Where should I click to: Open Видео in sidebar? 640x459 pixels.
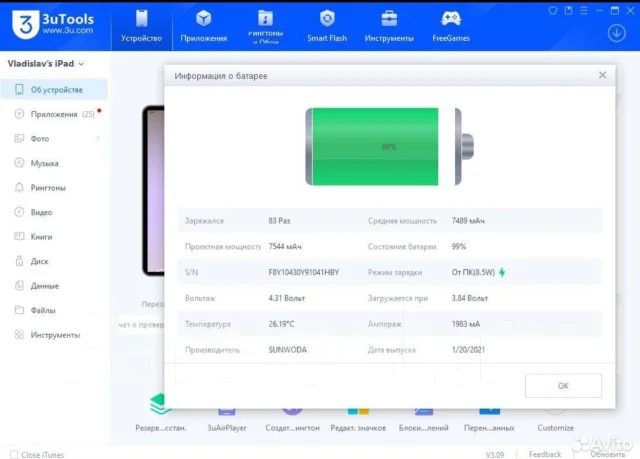click(54, 212)
